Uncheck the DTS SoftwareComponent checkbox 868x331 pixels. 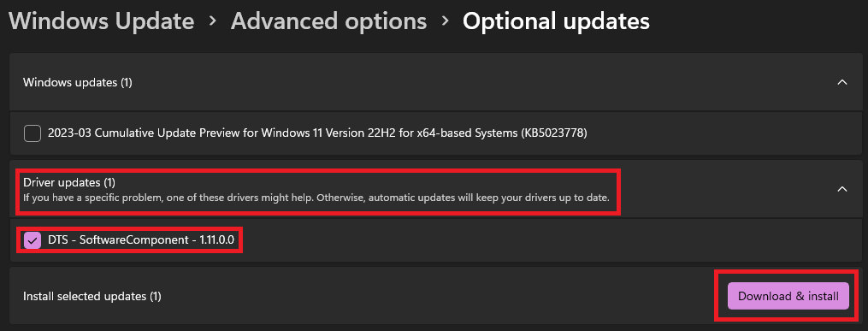click(x=32, y=240)
